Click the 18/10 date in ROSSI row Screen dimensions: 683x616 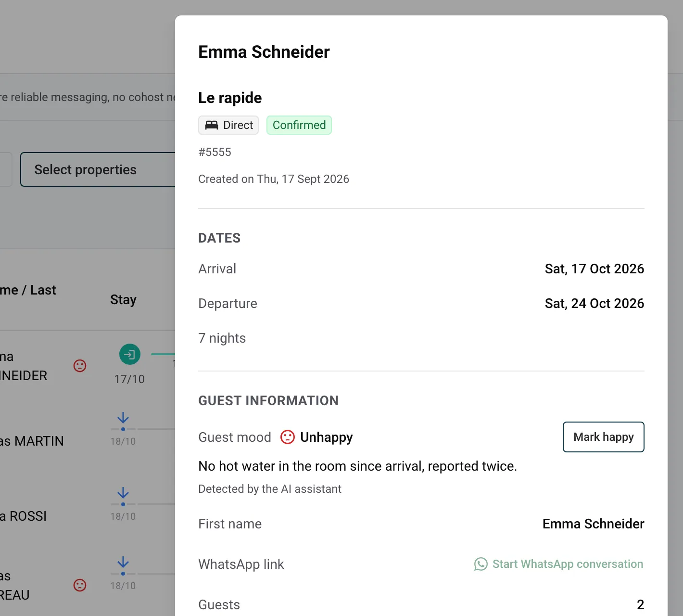[x=123, y=516]
